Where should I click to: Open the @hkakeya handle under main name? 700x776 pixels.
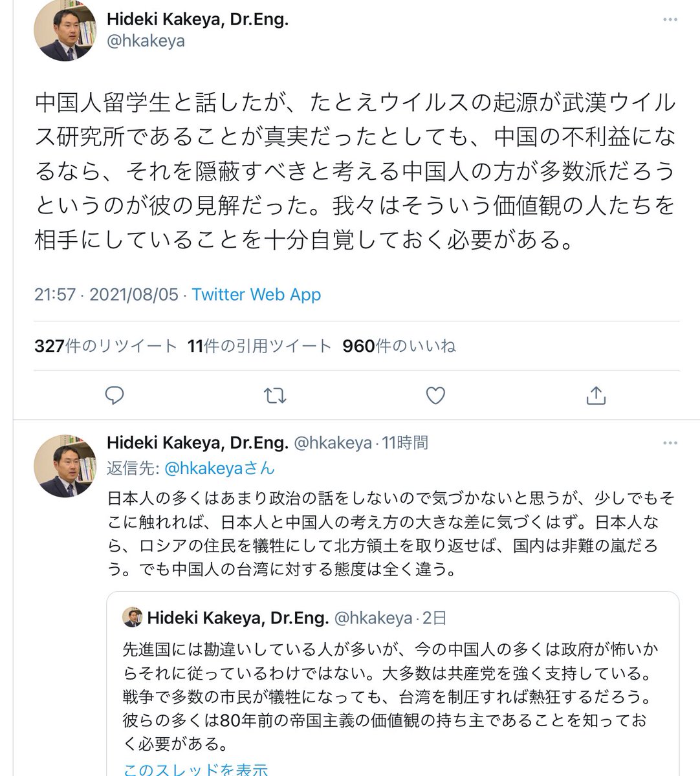click(x=146, y=41)
